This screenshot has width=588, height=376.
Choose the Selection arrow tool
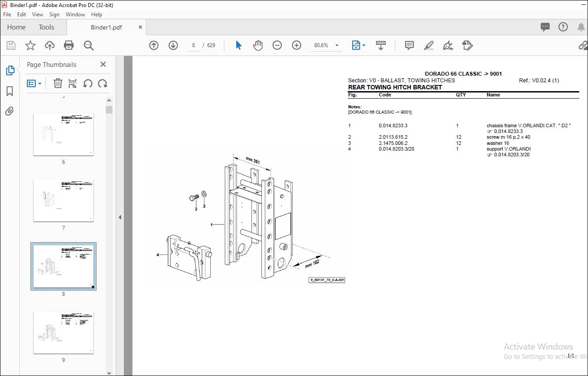tap(238, 45)
